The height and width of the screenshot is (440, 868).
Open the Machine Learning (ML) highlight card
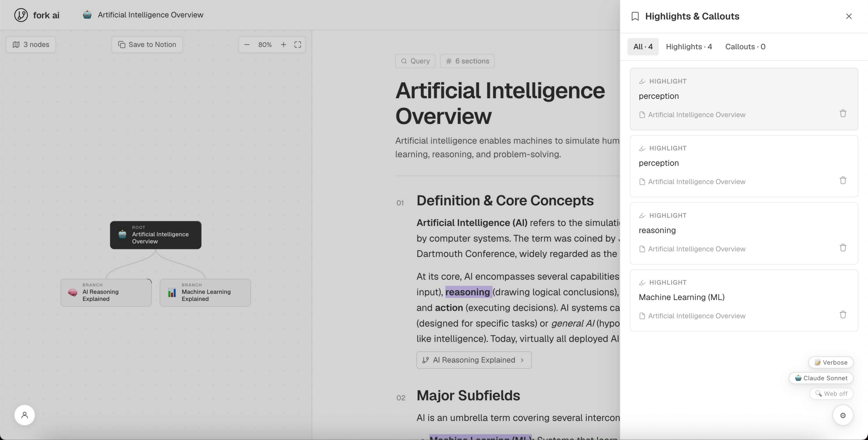pos(744,300)
